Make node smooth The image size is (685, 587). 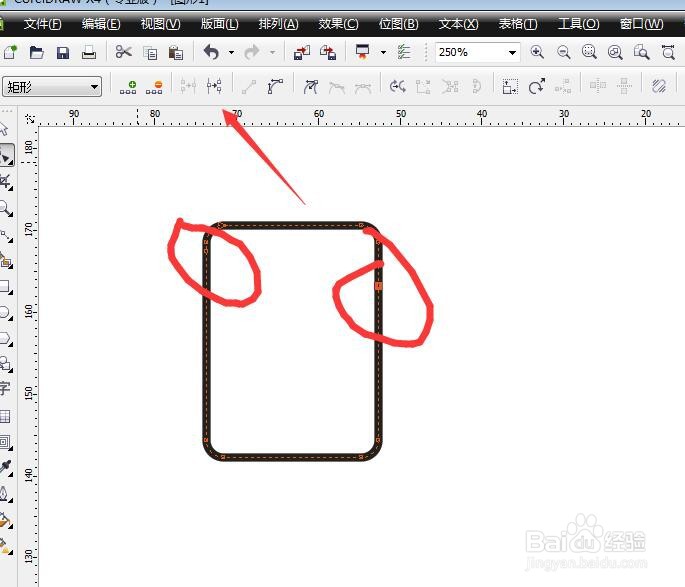click(x=337, y=87)
